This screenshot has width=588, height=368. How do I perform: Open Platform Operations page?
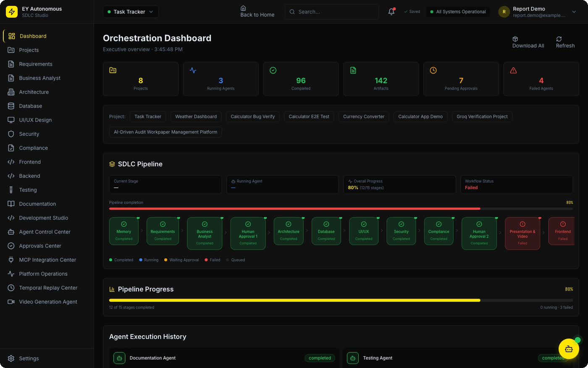(x=47, y=274)
